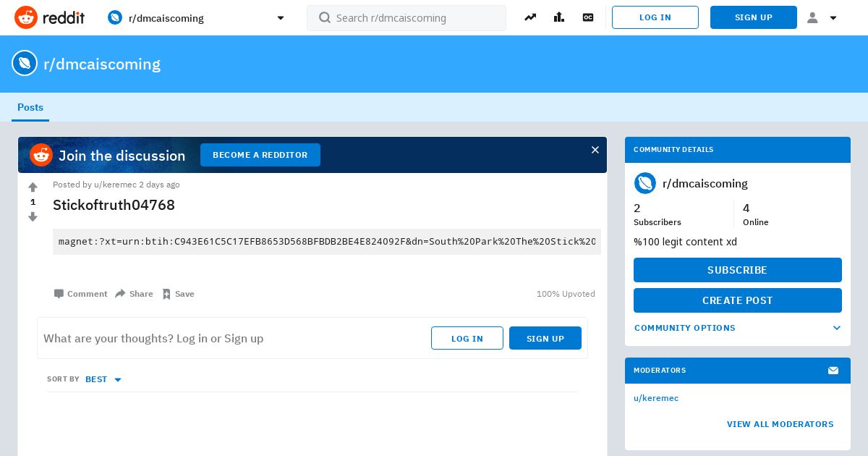Open the Reddit home logo
Viewport: 868px width, 456px height.
pyautogui.click(x=49, y=17)
